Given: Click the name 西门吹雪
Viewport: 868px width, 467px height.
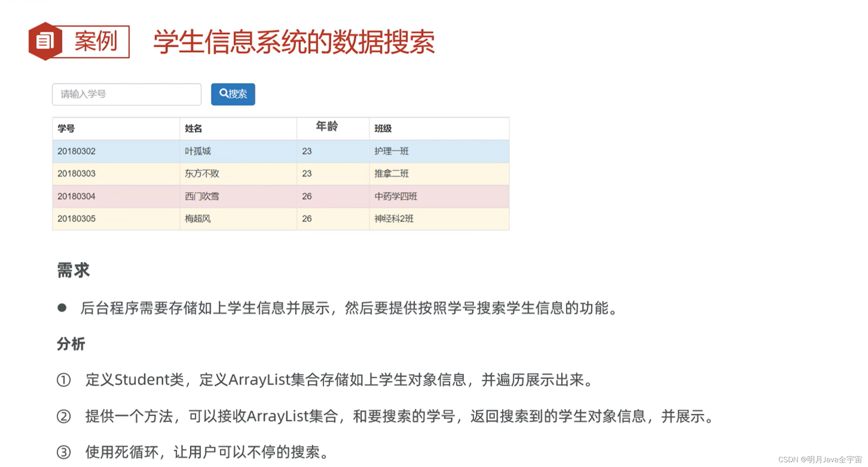Looking at the screenshot, I should coord(202,196).
